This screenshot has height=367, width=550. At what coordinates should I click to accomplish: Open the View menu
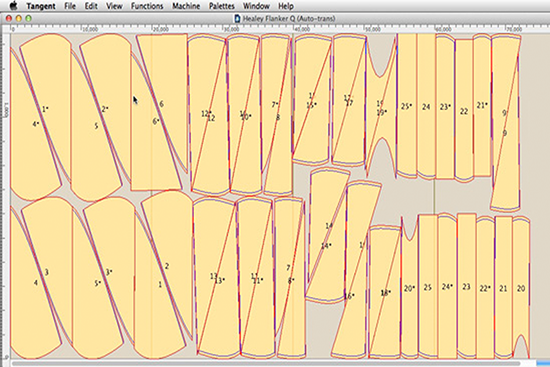click(x=114, y=6)
